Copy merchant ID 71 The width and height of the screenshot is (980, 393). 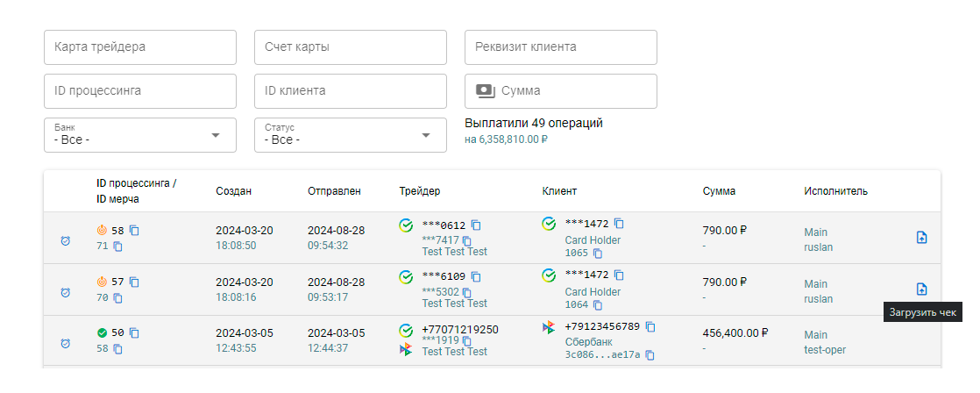point(117,247)
